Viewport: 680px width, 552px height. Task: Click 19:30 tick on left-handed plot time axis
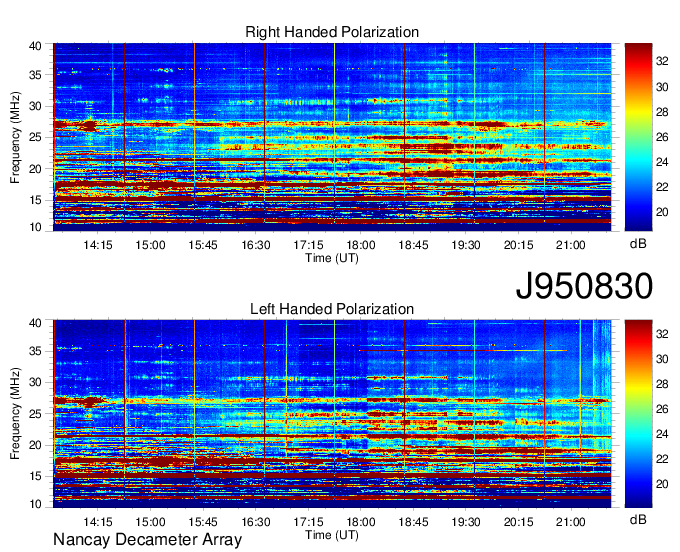pyautogui.click(x=466, y=522)
